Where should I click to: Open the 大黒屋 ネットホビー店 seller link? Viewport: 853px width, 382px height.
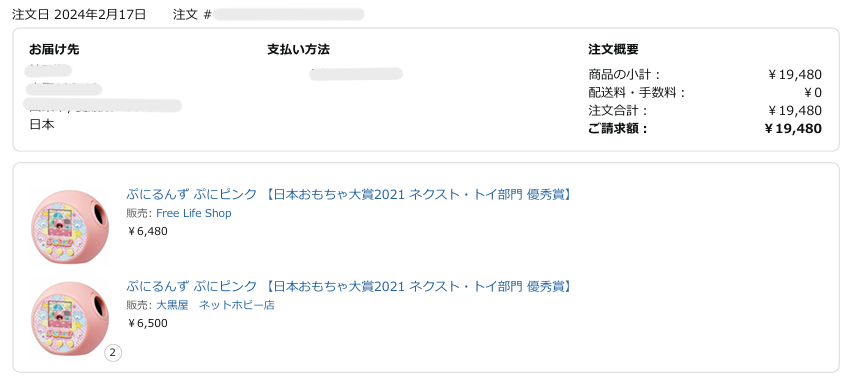pyautogui.click(x=215, y=305)
